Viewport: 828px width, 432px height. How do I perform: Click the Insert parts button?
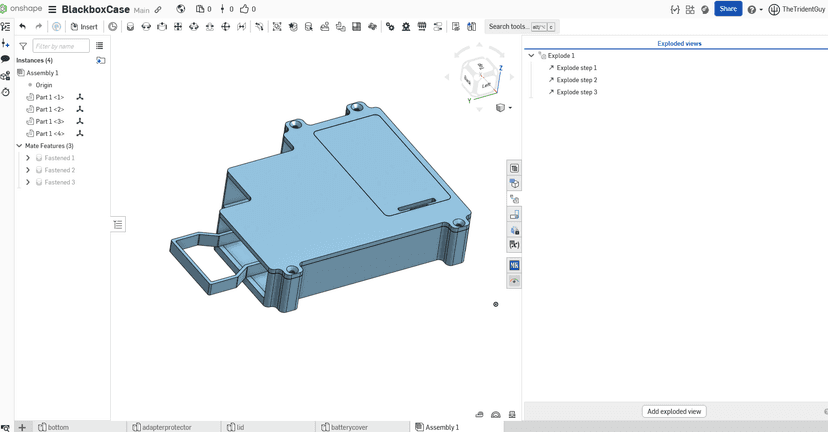point(84,27)
